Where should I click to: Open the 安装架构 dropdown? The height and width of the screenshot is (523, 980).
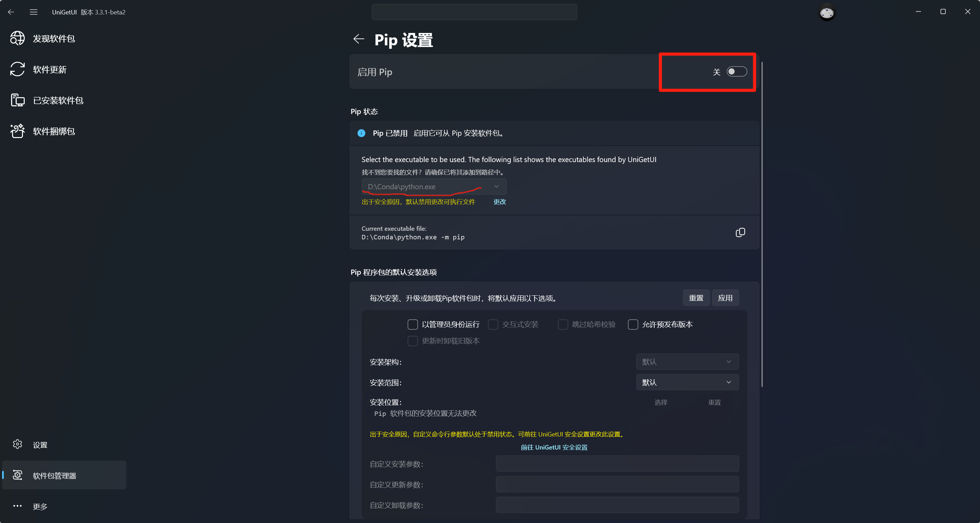click(687, 362)
